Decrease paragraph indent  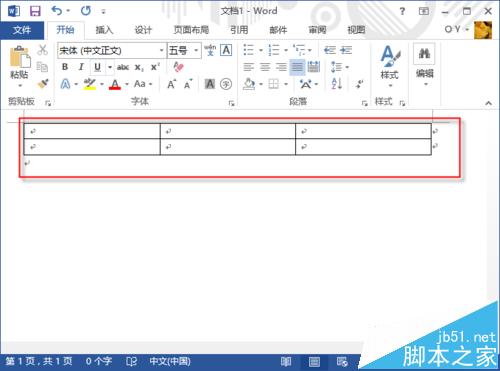pos(330,50)
